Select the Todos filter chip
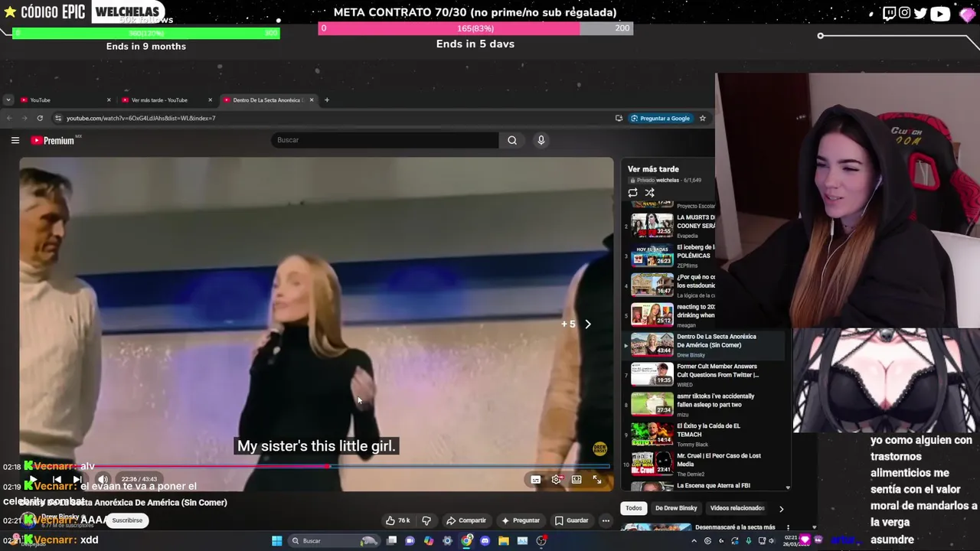Image resolution: width=980 pixels, height=551 pixels. [x=634, y=508]
